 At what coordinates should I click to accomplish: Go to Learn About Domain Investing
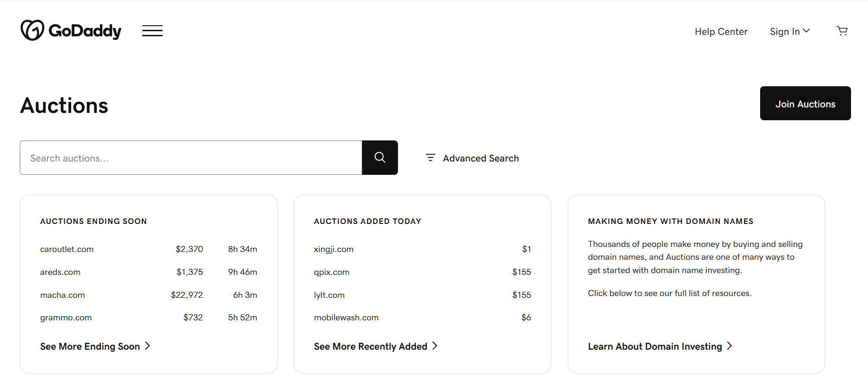click(x=655, y=346)
